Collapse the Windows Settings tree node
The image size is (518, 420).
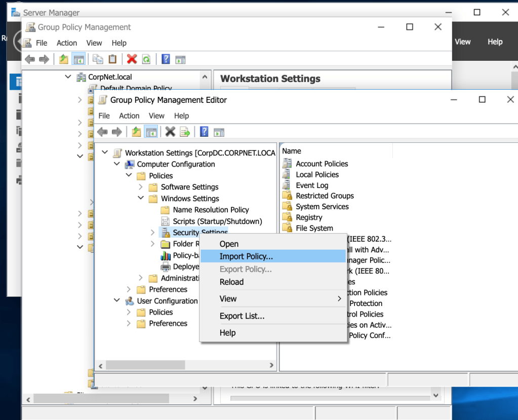click(141, 199)
